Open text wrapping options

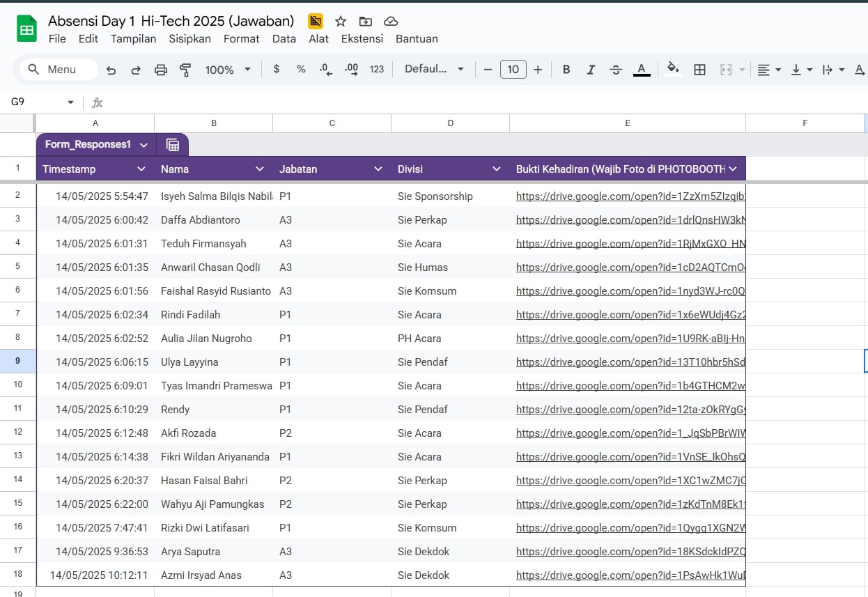833,70
